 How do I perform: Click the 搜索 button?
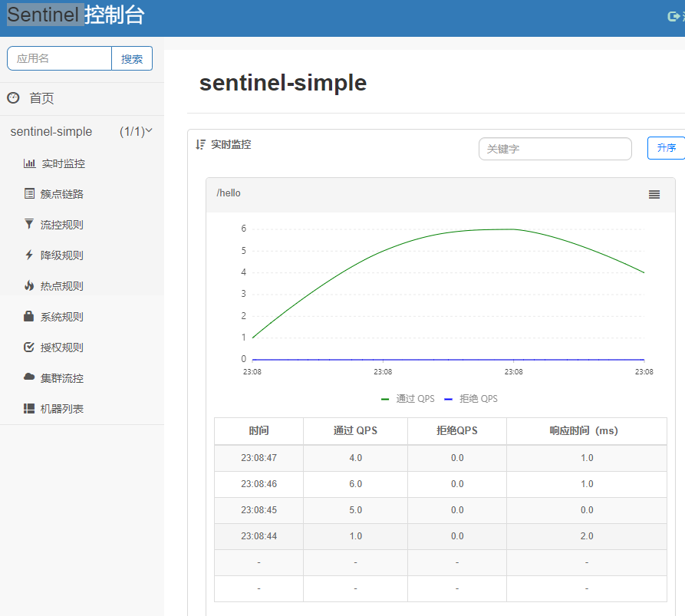click(x=132, y=58)
